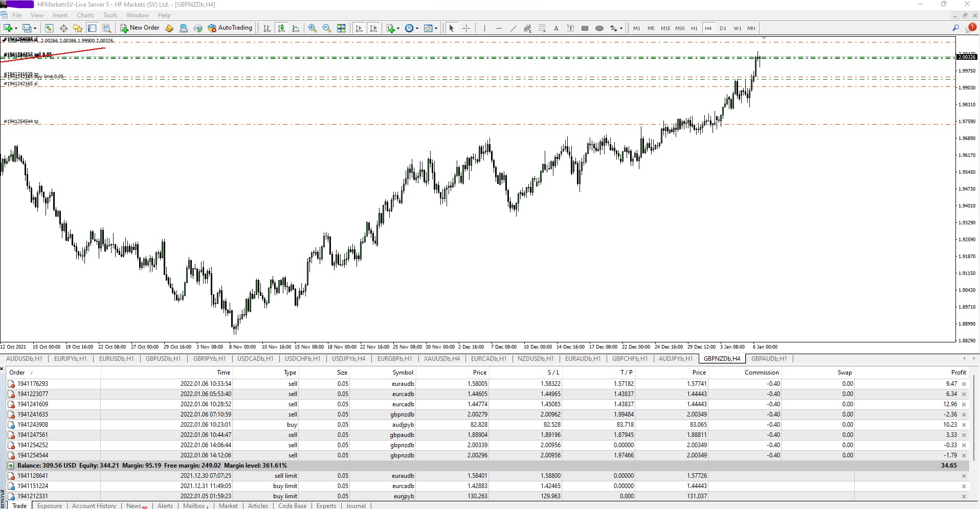Switch to the XAUUSDb,H4 chart tab
The height and width of the screenshot is (509, 980).
tap(441, 359)
